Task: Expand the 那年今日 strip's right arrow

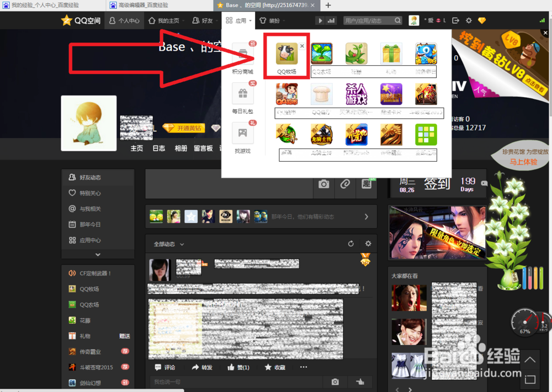Action: coord(366,216)
